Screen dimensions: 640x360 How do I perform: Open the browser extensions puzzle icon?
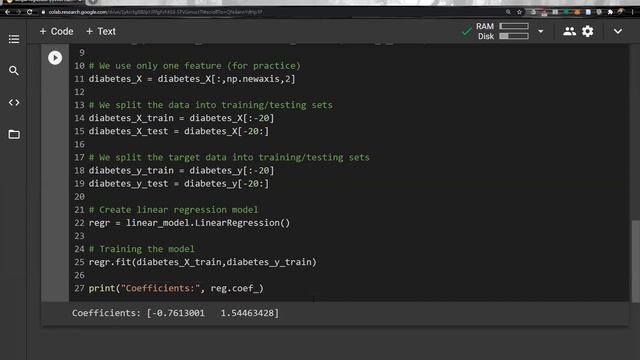pyautogui.click(x=610, y=12)
